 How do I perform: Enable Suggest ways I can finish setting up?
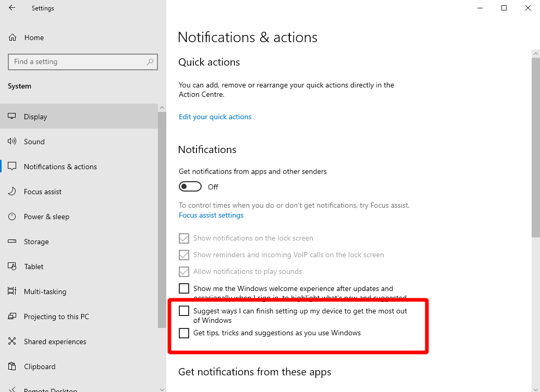tap(184, 311)
